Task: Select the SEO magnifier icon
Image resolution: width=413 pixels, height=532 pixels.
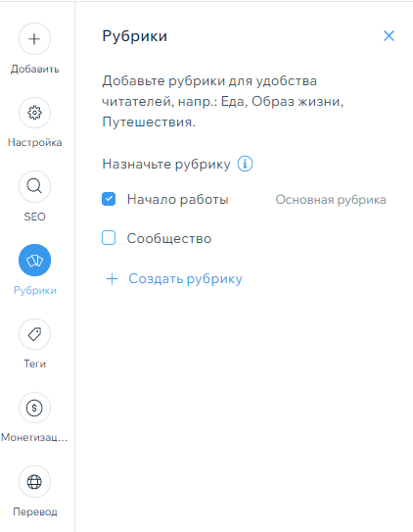Action: [34, 186]
